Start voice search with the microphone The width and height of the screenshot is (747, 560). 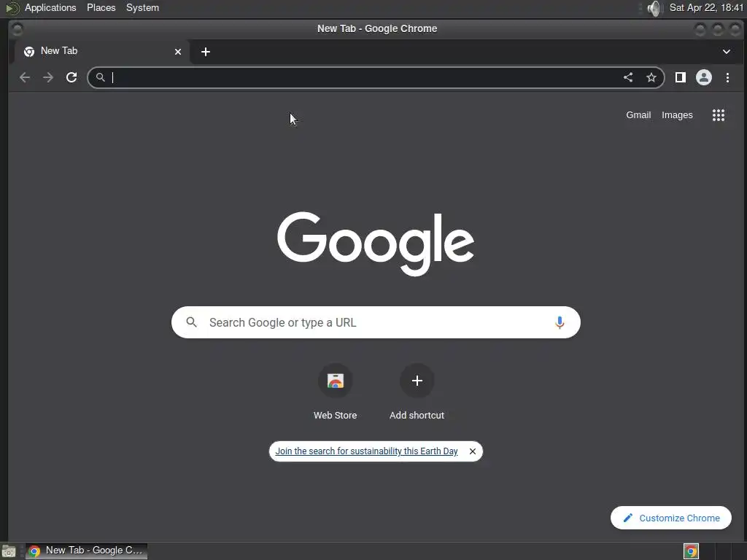560,322
